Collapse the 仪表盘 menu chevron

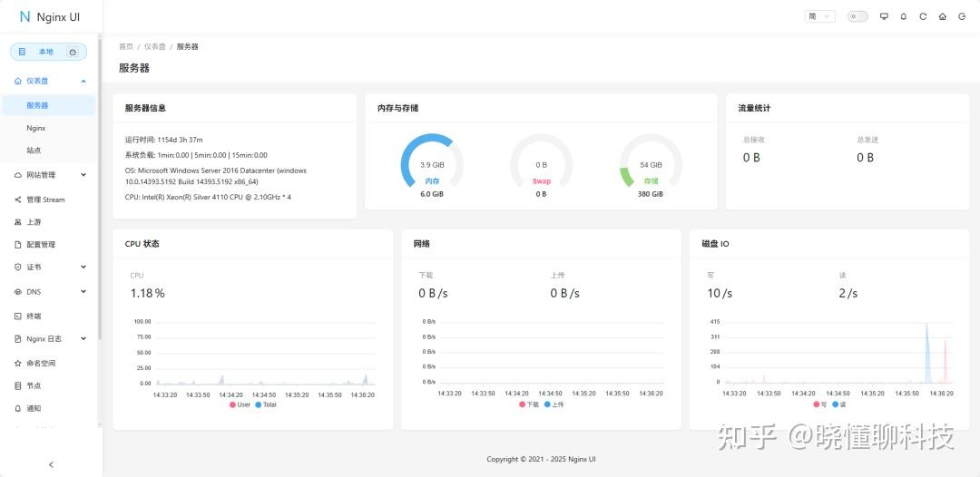click(x=83, y=82)
